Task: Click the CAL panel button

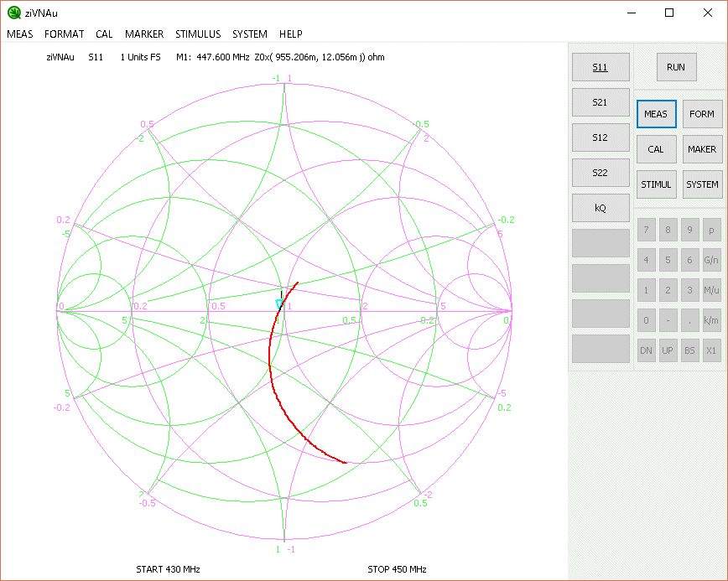Action: 656,149
